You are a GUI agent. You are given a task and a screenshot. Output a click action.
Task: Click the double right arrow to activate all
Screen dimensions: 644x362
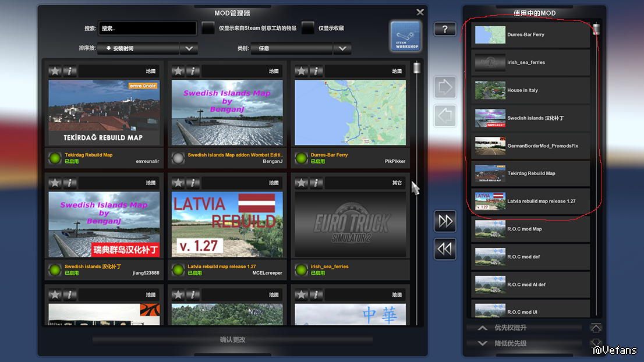point(445,221)
